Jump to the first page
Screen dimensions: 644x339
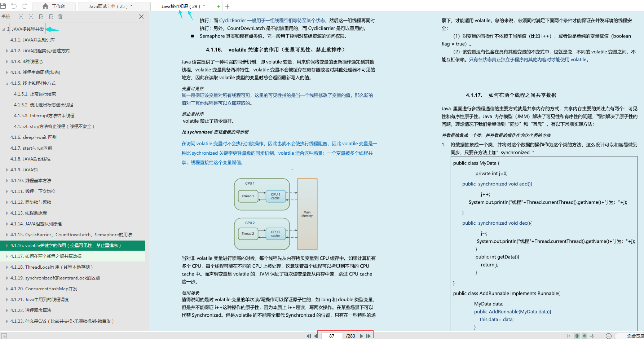tap(309, 336)
